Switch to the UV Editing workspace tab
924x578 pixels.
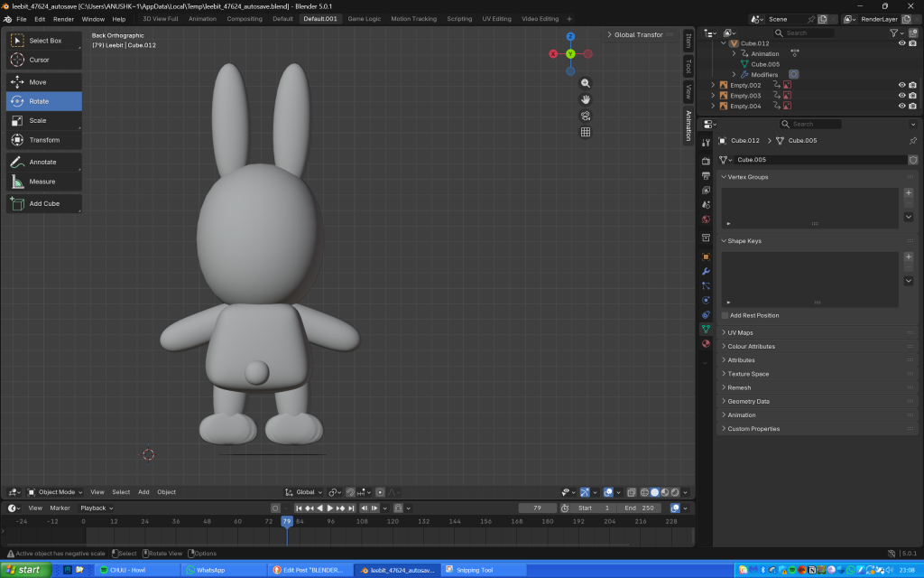click(x=496, y=19)
